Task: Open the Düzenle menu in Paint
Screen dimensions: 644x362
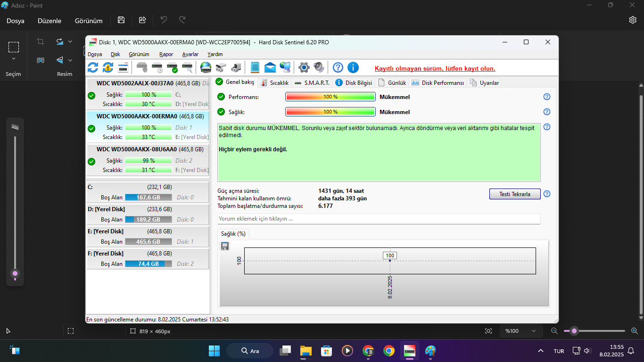Action: click(50, 21)
